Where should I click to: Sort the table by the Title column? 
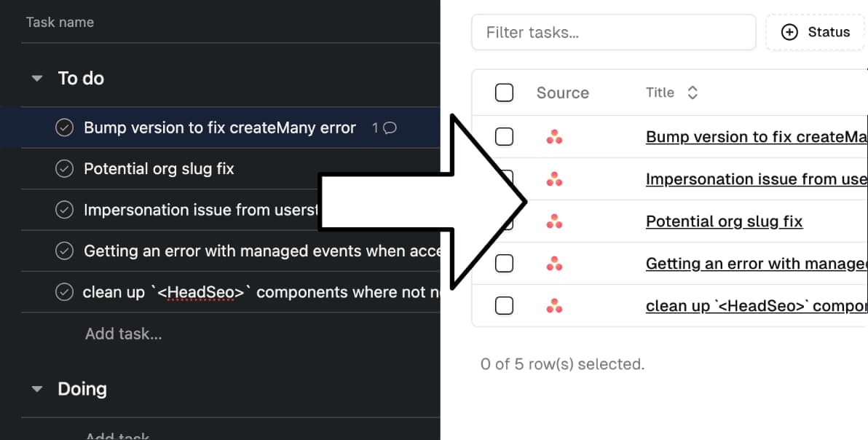tap(671, 93)
